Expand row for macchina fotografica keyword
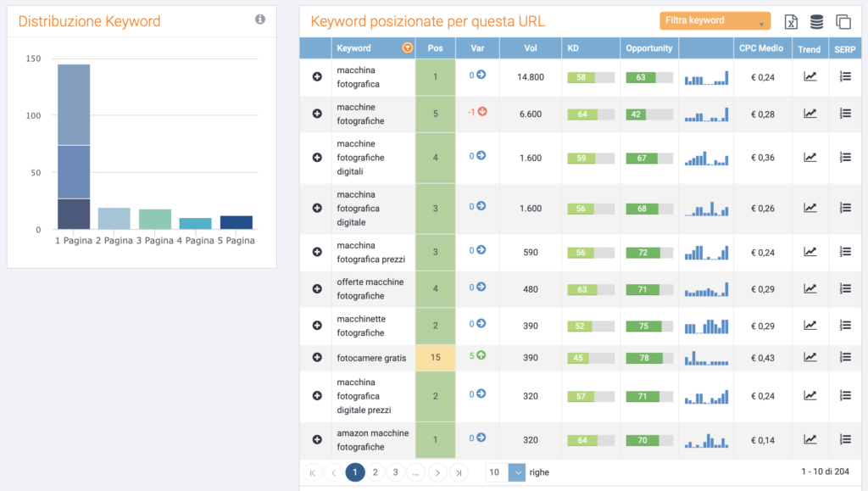This screenshot has width=868, height=491. coord(317,77)
